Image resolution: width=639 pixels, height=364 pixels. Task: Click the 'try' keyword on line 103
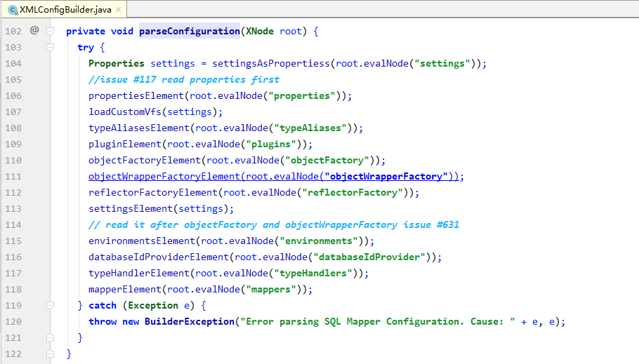pyautogui.click(x=86, y=48)
